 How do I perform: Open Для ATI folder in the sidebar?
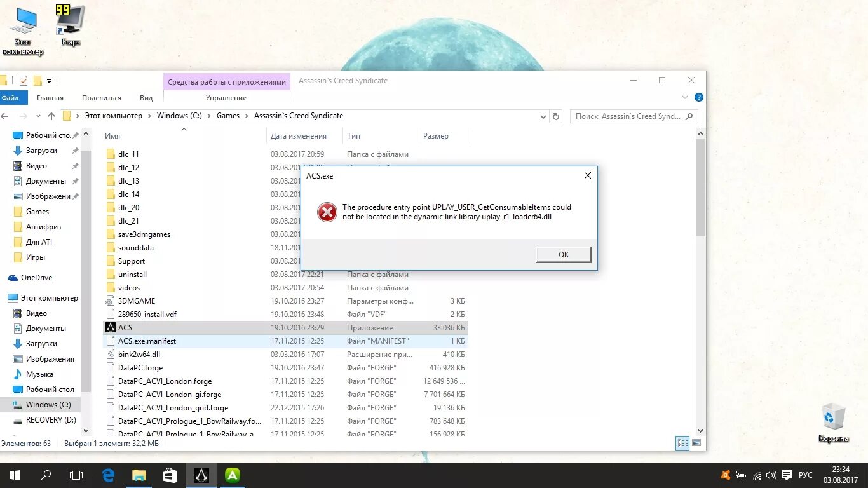tap(39, 242)
